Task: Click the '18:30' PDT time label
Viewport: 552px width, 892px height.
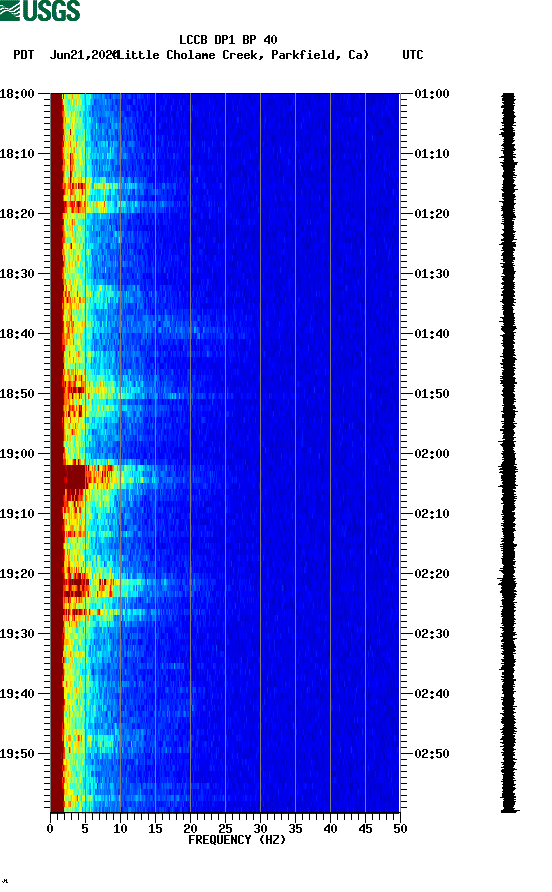Action: tap(17, 274)
